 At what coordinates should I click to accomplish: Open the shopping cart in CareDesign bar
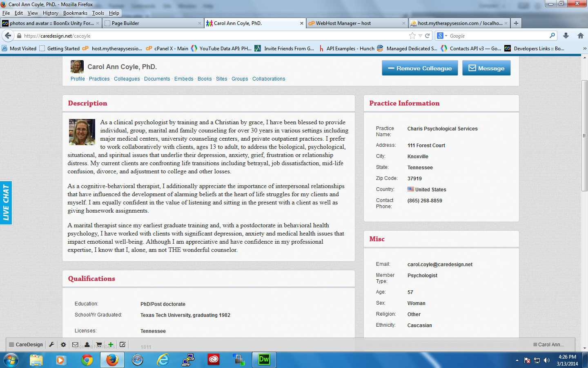[x=99, y=345]
